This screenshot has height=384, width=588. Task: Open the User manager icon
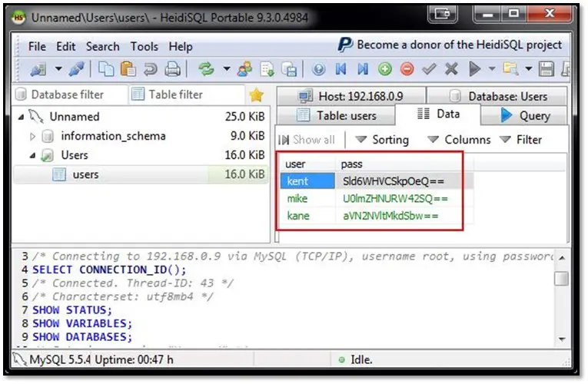(x=246, y=69)
